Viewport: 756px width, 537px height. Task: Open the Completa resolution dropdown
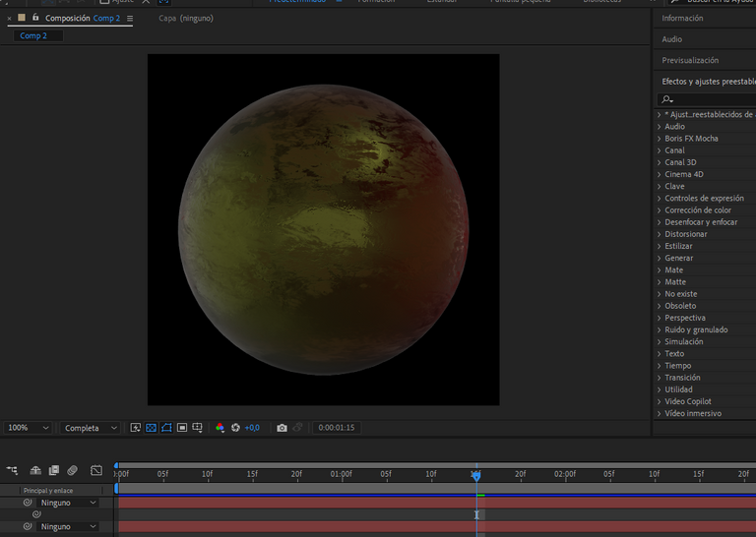point(90,428)
